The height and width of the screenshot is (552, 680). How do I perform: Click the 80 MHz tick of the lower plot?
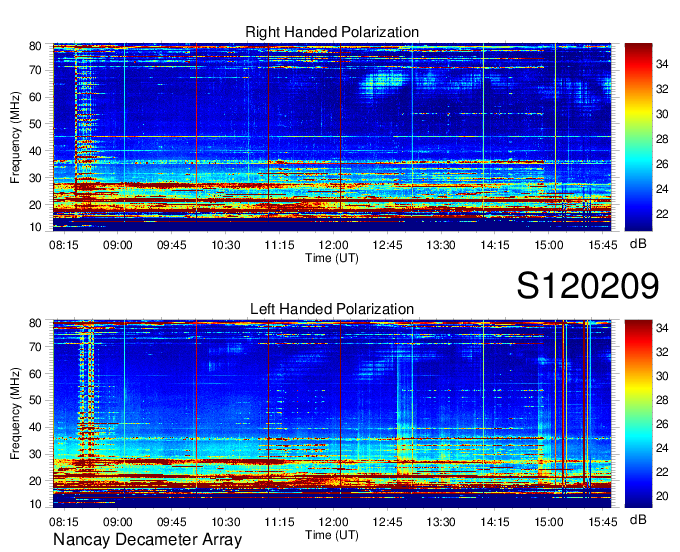[35, 323]
